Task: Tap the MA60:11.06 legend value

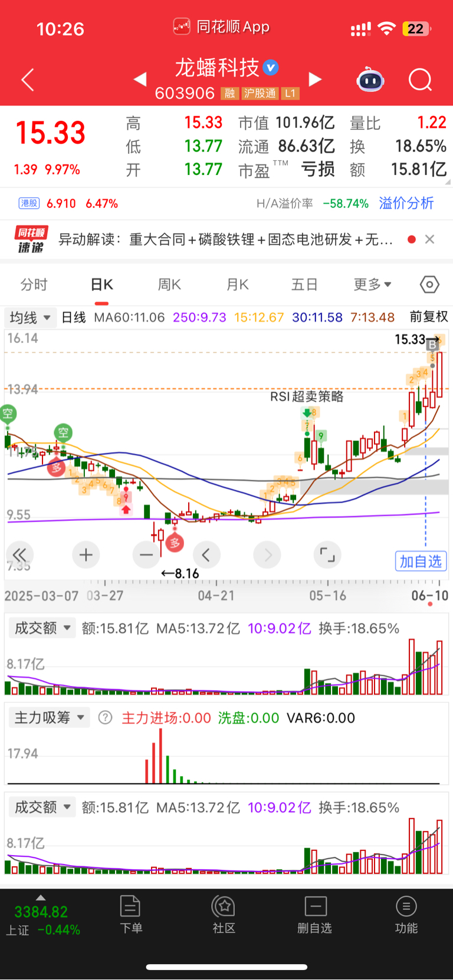Action: point(129,318)
